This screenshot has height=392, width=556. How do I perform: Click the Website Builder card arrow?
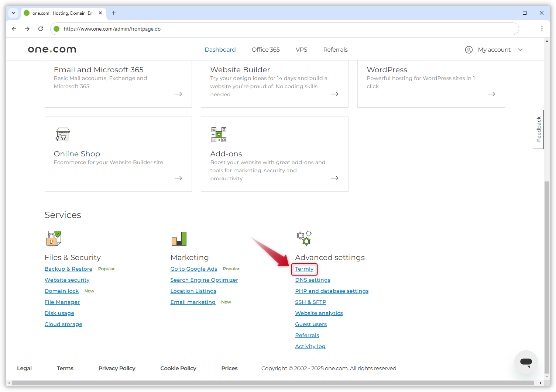(x=334, y=94)
